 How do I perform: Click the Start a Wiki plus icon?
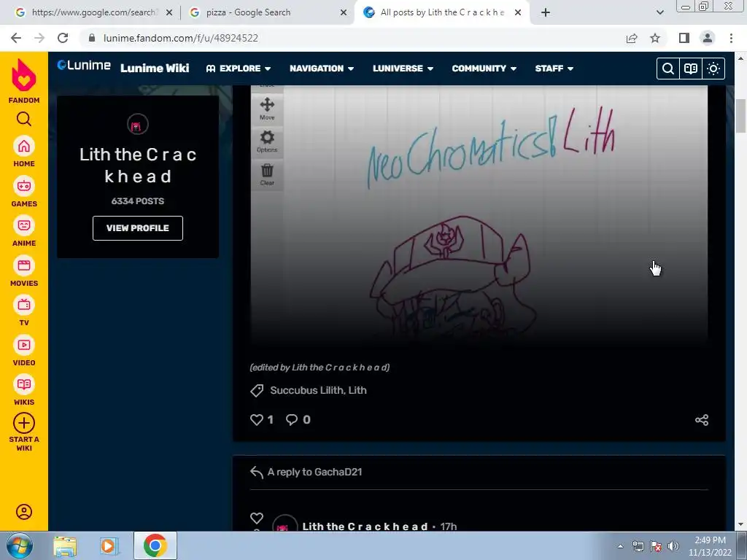point(24,423)
